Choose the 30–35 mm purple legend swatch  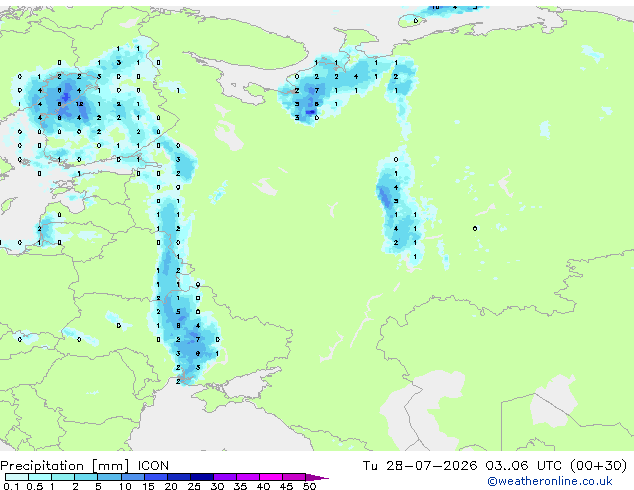[224, 477]
